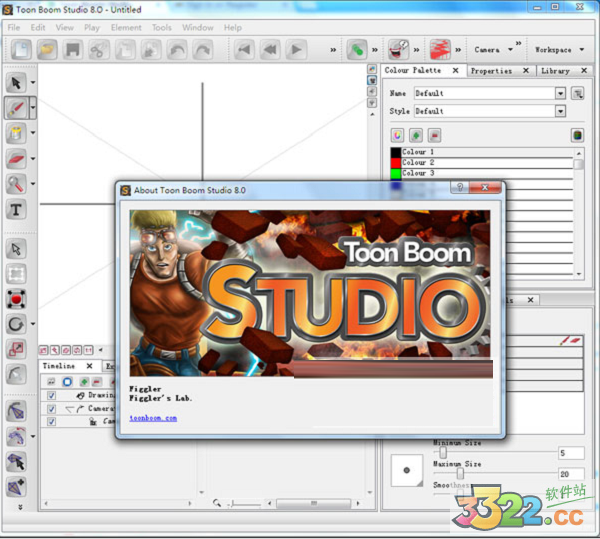Click the Undo arrow icon
The image size is (600, 539).
click(x=177, y=49)
